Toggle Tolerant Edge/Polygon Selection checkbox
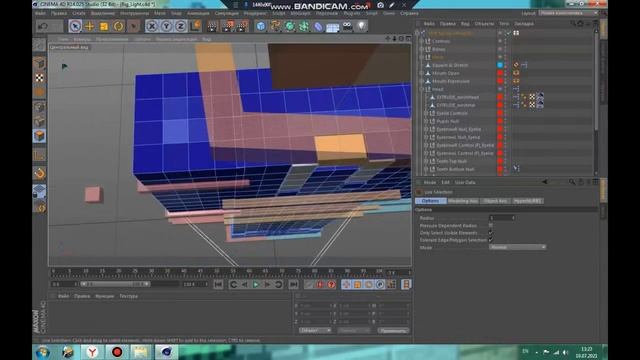The image size is (640, 360). [x=491, y=240]
